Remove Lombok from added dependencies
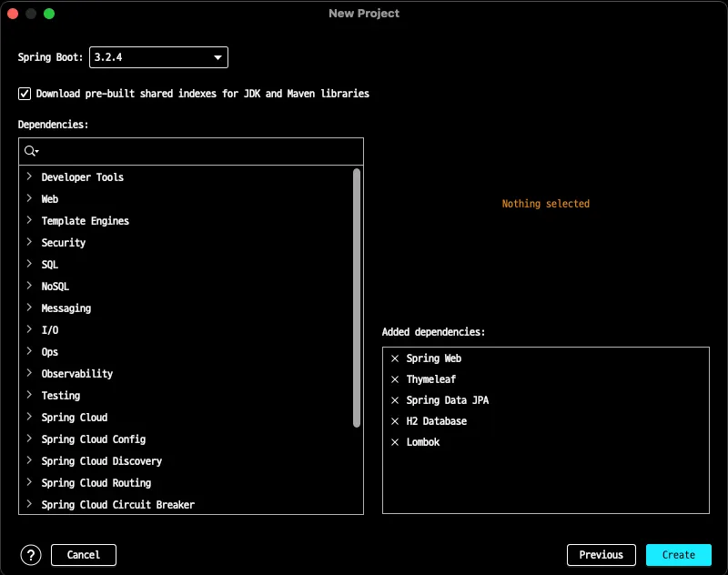The image size is (728, 575). [x=395, y=442]
